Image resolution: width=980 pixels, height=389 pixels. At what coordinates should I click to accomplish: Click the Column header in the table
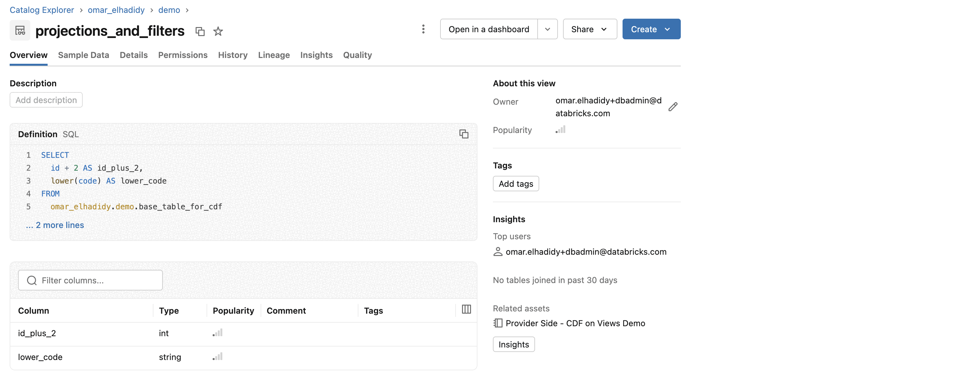(33, 311)
